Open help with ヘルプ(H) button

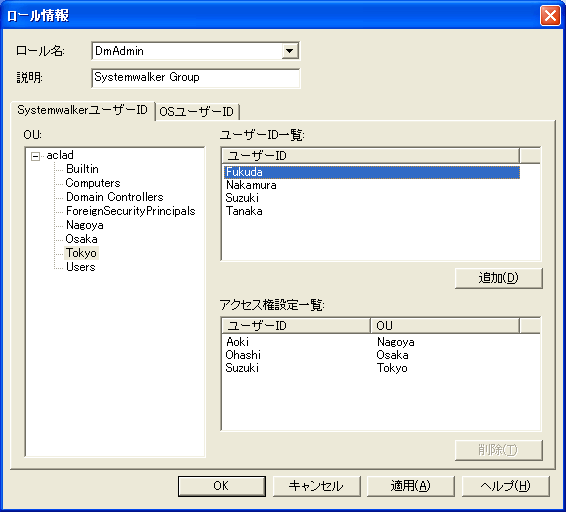tap(505, 486)
